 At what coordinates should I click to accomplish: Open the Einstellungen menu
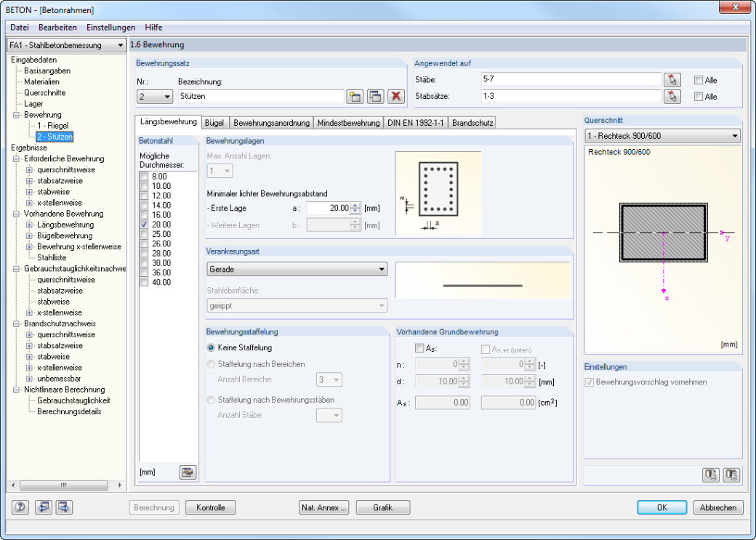point(111,28)
